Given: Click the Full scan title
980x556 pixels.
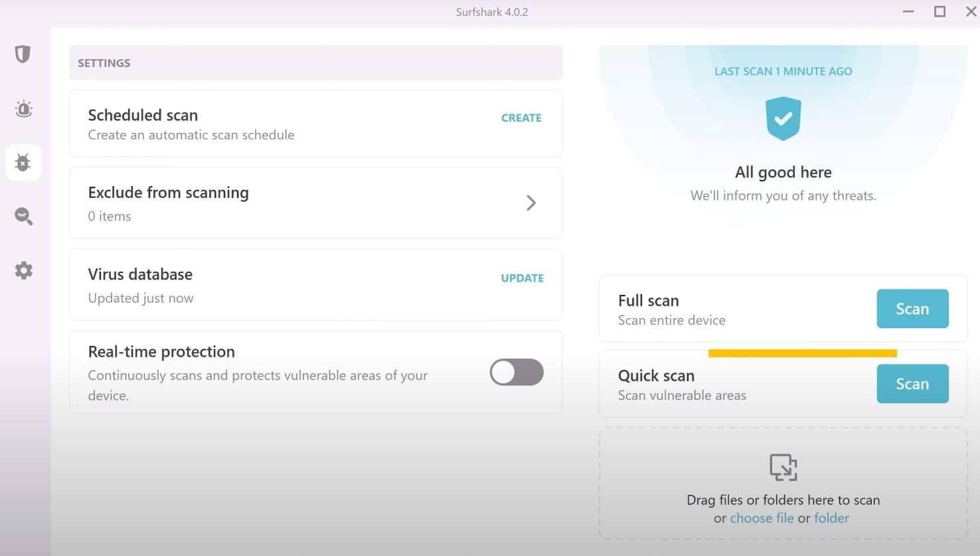Looking at the screenshot, I should tap(649, 300).
